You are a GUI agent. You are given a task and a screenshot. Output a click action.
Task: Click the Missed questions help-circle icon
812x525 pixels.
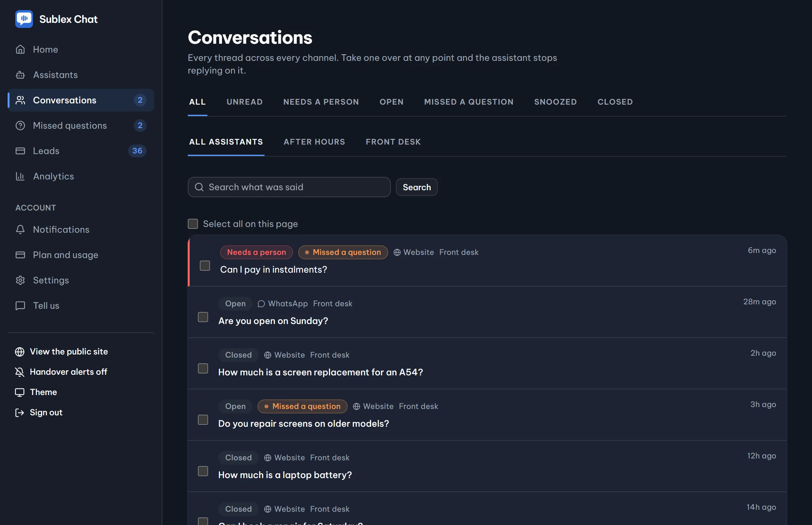[20, 126]
